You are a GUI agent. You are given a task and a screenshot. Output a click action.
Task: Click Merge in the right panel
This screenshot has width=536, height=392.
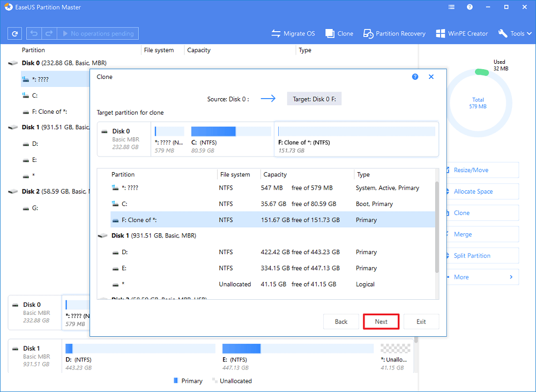(x=482, y=234)
